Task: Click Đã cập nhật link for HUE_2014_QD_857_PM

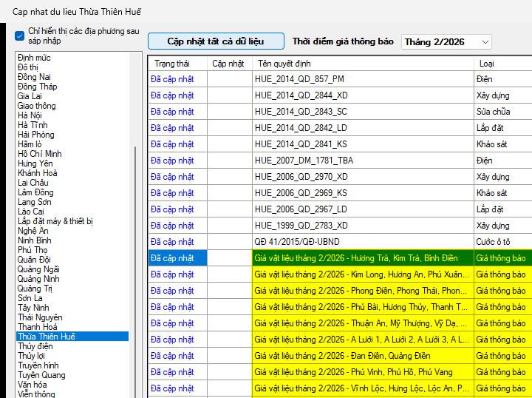Action: coord(172,79)
